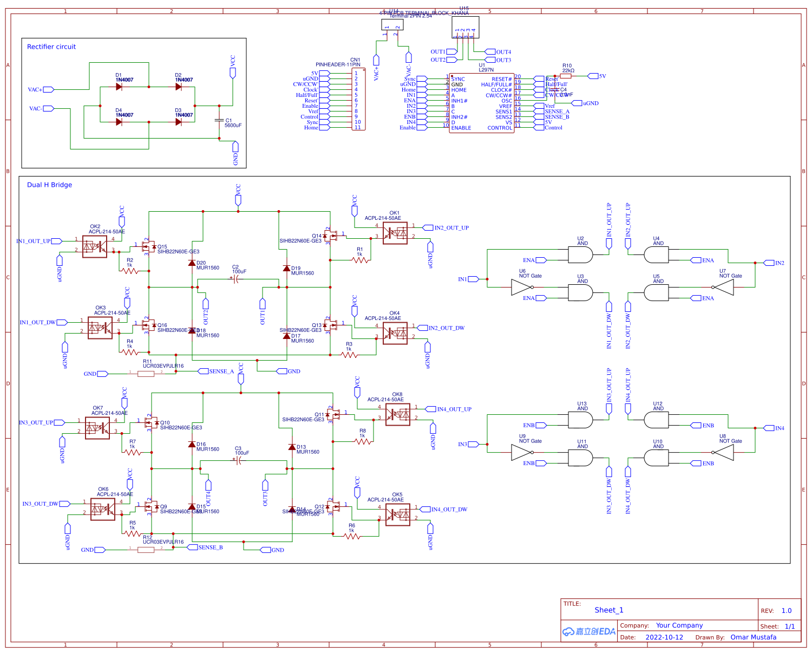This screenshot has height=653, width=812.
Task: Select the company name Your Company
Action: pos(679,625)
